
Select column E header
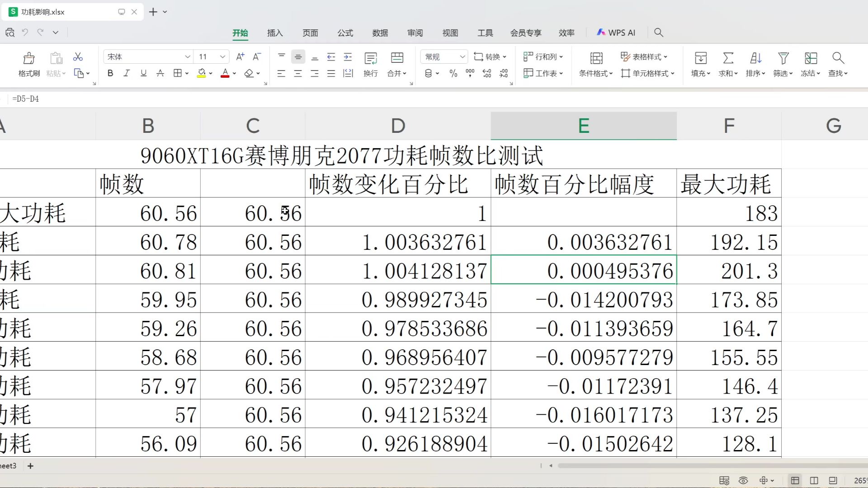tap(584, 126)
